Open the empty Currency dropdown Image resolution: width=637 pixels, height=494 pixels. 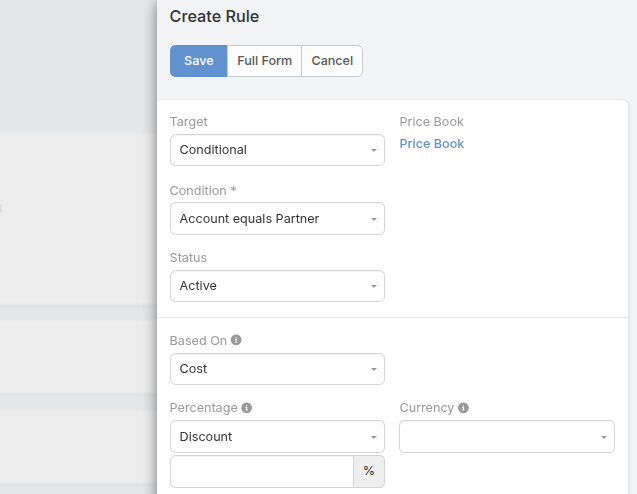pos(506,437)
